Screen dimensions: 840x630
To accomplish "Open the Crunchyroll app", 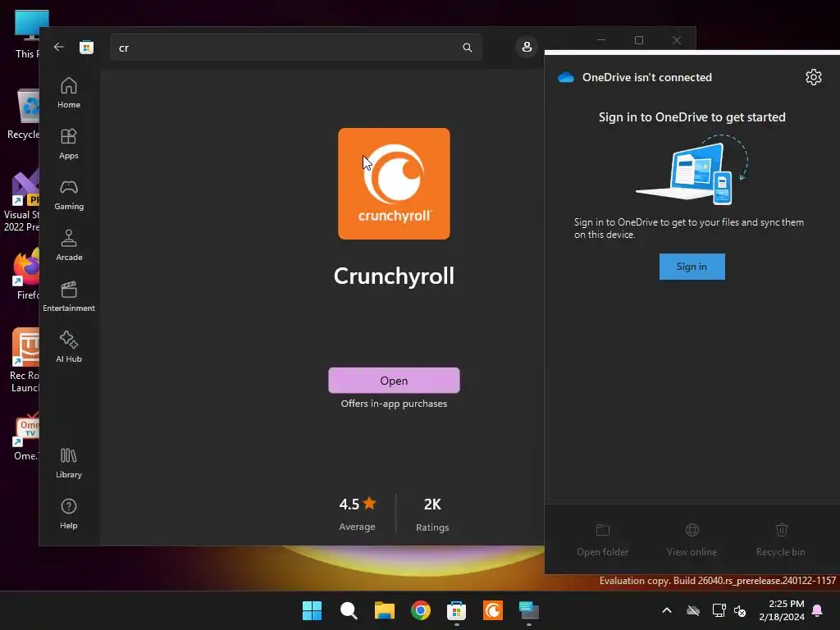I will pyautogui.click(x=394, y=381).
